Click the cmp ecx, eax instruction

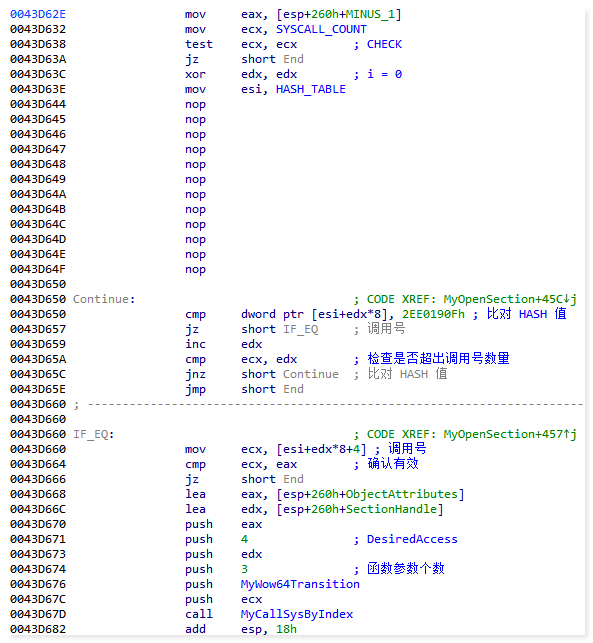coord(241,465)
